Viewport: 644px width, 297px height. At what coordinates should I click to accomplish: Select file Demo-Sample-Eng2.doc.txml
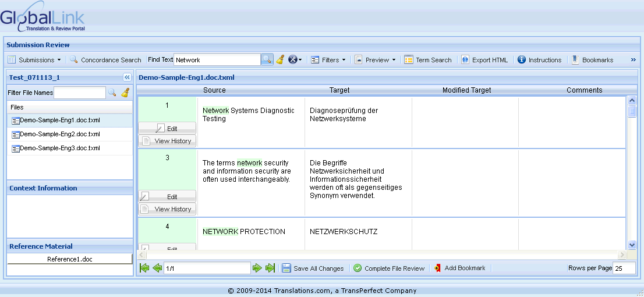70,135
